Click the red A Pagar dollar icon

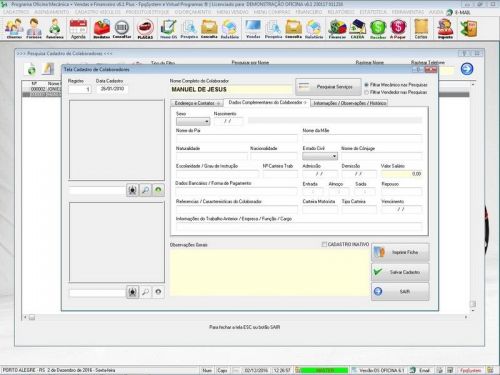pos(398,29)
